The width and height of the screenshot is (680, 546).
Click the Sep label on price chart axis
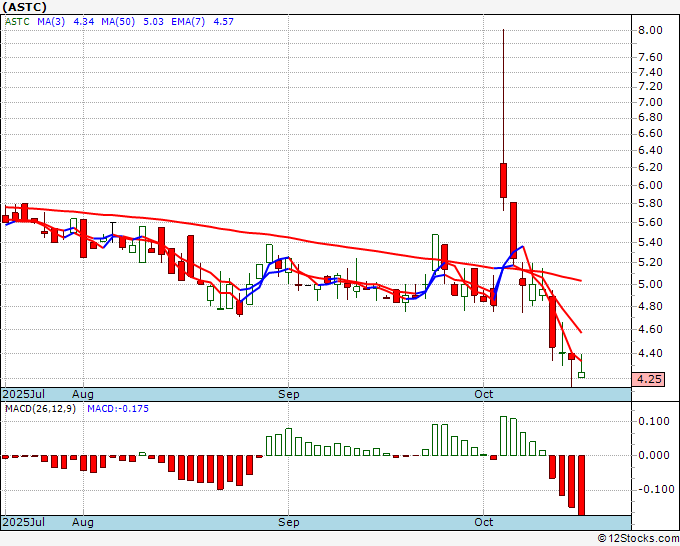click(288, 394)
